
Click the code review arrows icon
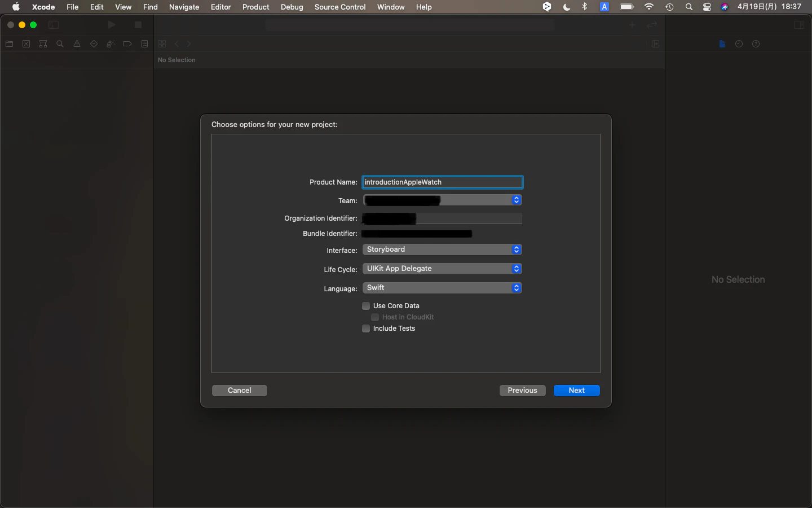pos(652,25)
